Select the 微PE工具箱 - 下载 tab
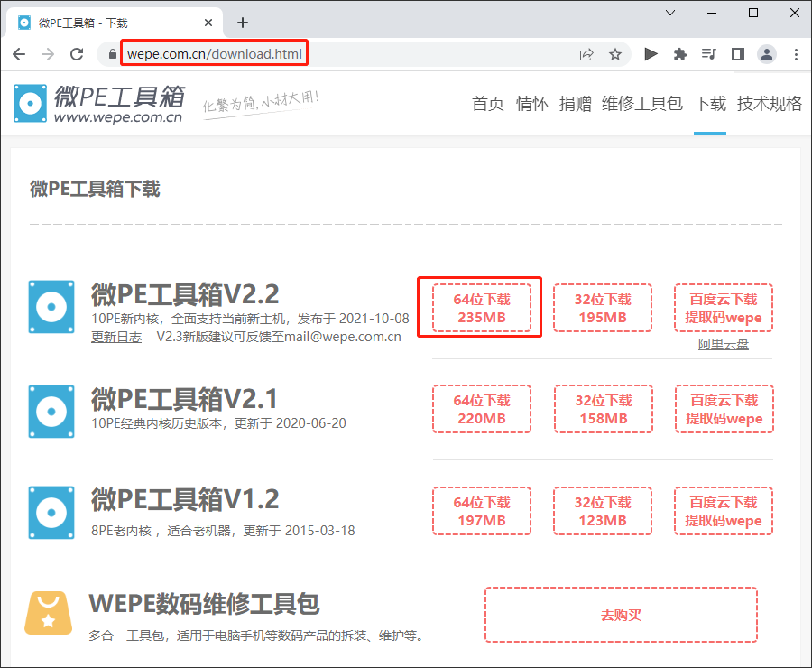The width and height of the screenshot is (812, 668). (114, 23)
